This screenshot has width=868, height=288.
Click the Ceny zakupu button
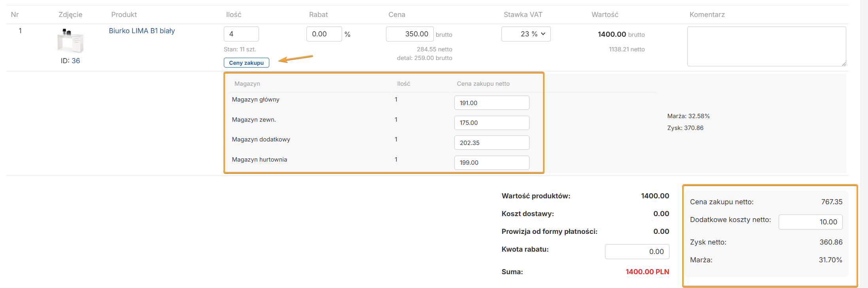pyautogui.click(x=246, y=63)
